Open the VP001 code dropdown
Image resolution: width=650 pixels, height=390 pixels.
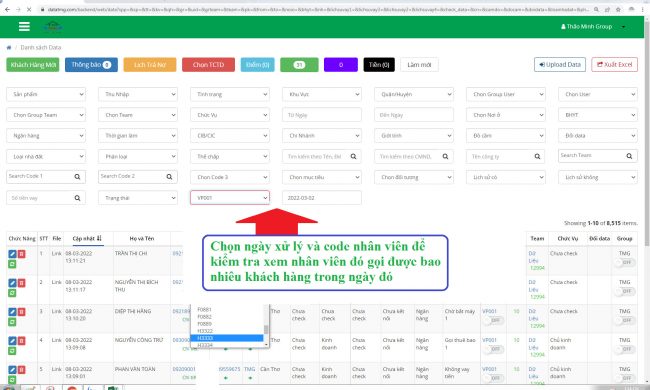click(x=230, y=198)
